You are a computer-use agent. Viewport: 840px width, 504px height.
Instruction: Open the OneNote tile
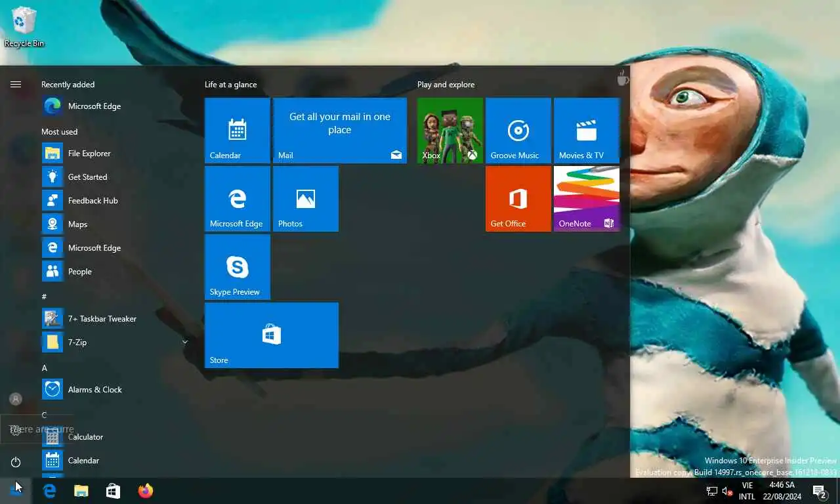[587, 199]
